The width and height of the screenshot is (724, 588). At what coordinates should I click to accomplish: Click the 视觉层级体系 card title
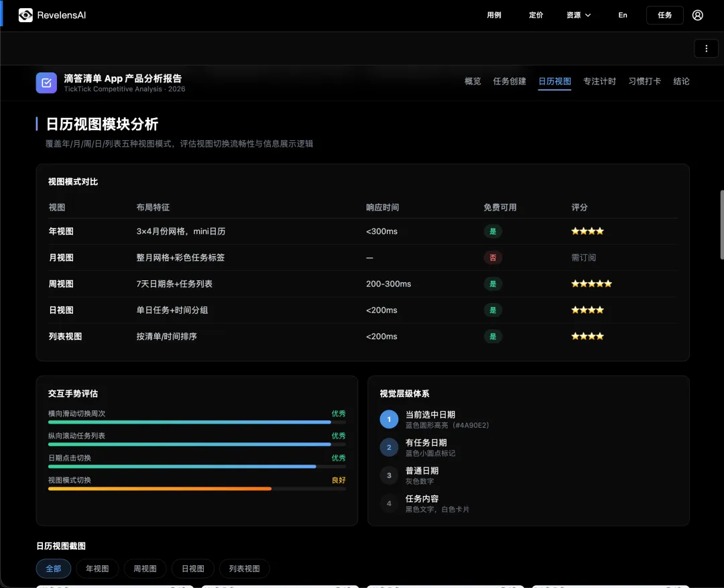(x=404, y=394)
